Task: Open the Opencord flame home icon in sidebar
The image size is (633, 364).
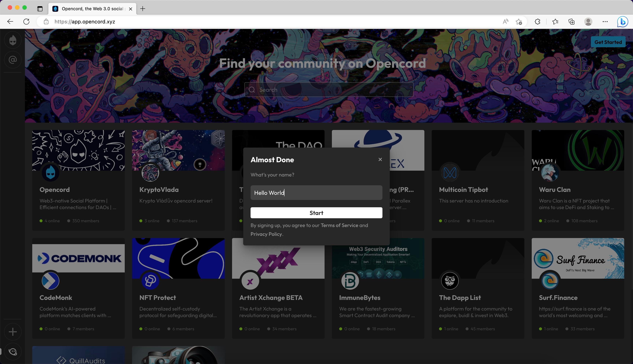Action: (13, 40)
